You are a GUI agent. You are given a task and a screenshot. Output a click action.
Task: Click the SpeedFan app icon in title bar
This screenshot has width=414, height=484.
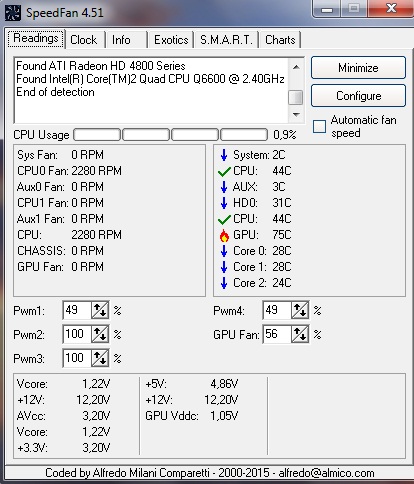(13, 13)
